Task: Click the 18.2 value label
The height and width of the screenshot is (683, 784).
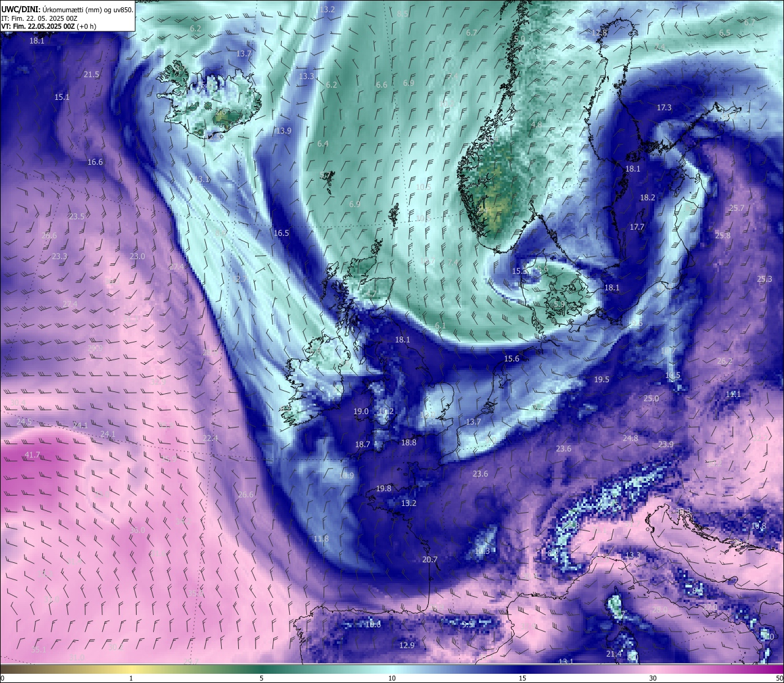Action: point(647,197)
